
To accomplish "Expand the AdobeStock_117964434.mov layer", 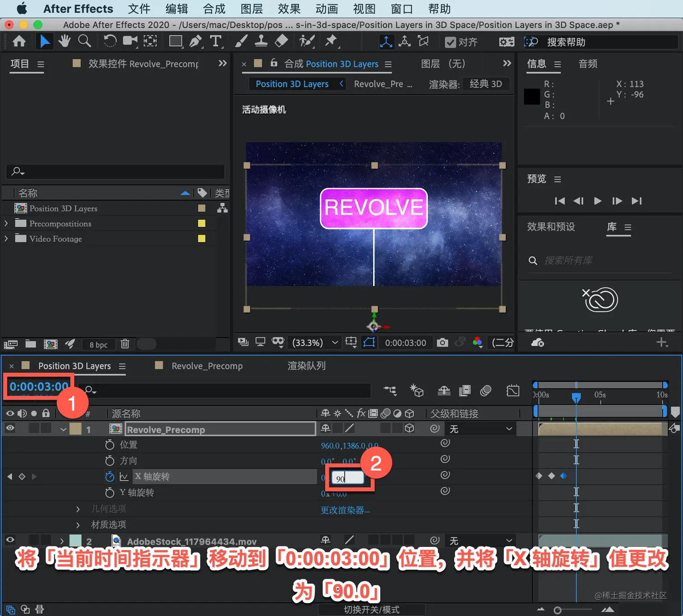I will pyautogui.click(x=62, y=541).
